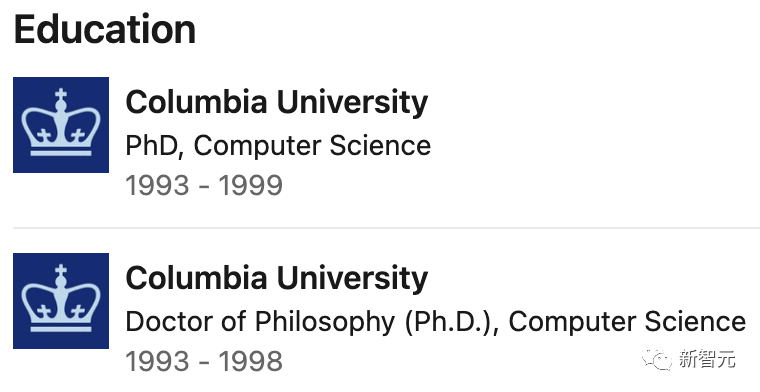760x392 pixels.
Task: Click the year '1998' in the second entry
Action: [251, 361]
